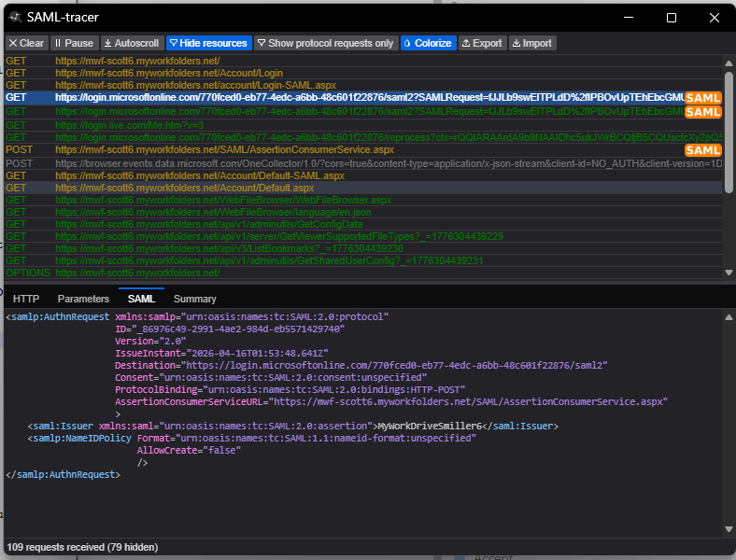736x560 pixels.
Task: Toggle Hide resources filter
Action: pos(208,43)
